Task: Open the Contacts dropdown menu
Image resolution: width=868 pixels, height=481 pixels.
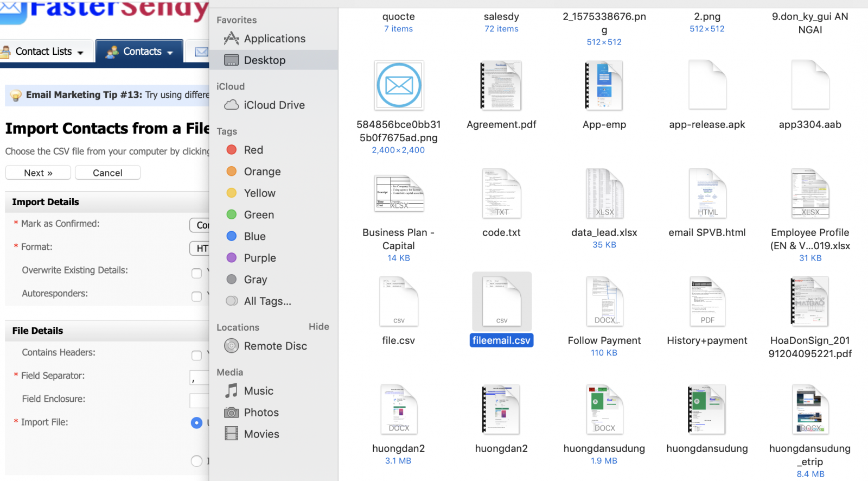Action: coord(140,52)
